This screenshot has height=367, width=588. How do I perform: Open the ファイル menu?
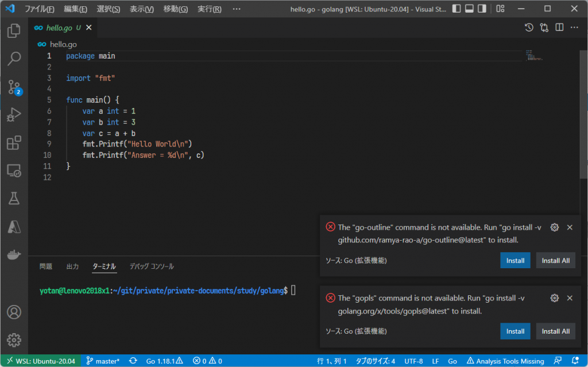[40, 9]
